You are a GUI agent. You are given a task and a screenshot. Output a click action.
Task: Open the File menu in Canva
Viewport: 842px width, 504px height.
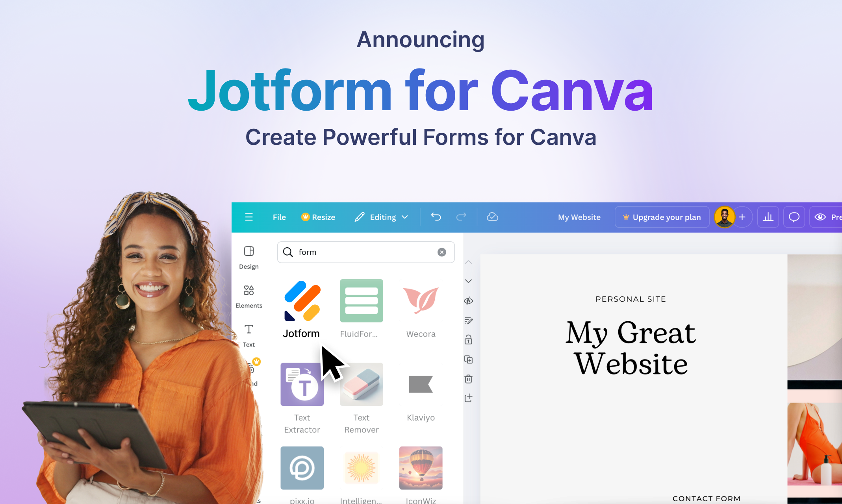[x=279, y=217]
